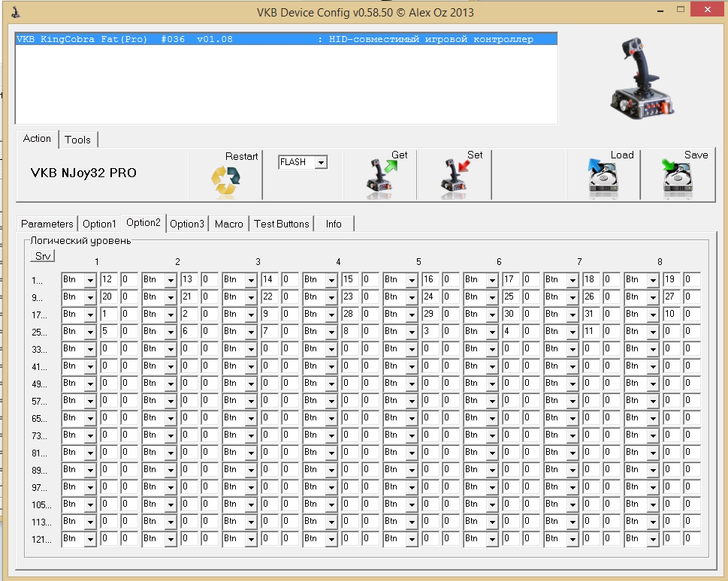Screen dimensions: 728x581
Task: Click the field containing 11 in row 25
Action: (591, 331)
